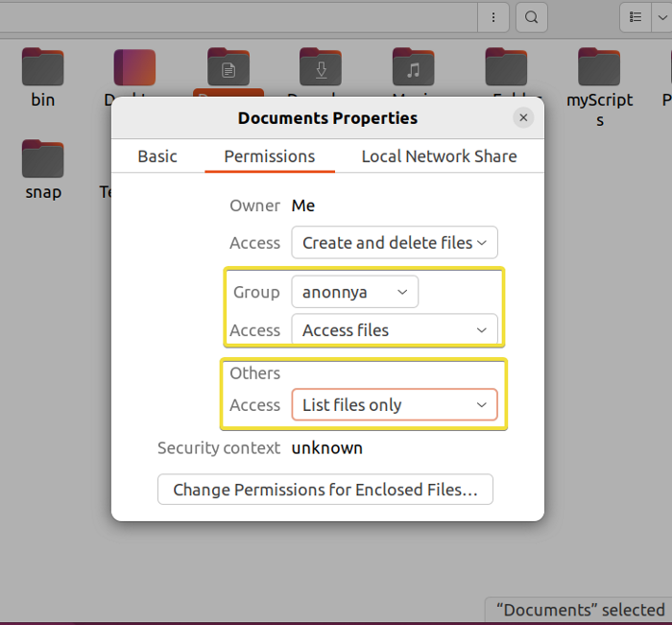Switch to the Permissions tab
Image resolution: width=672 pixels, height=625 pixels.
[270, 156]
